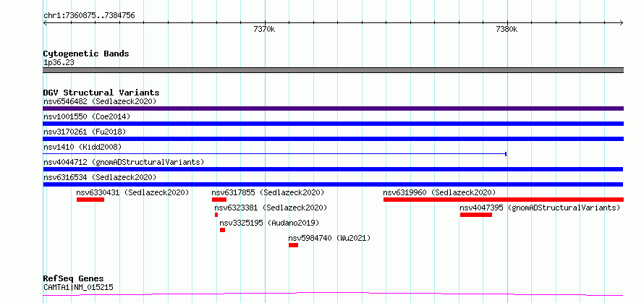Click the blue nsv4044712 variant bar

333,169
